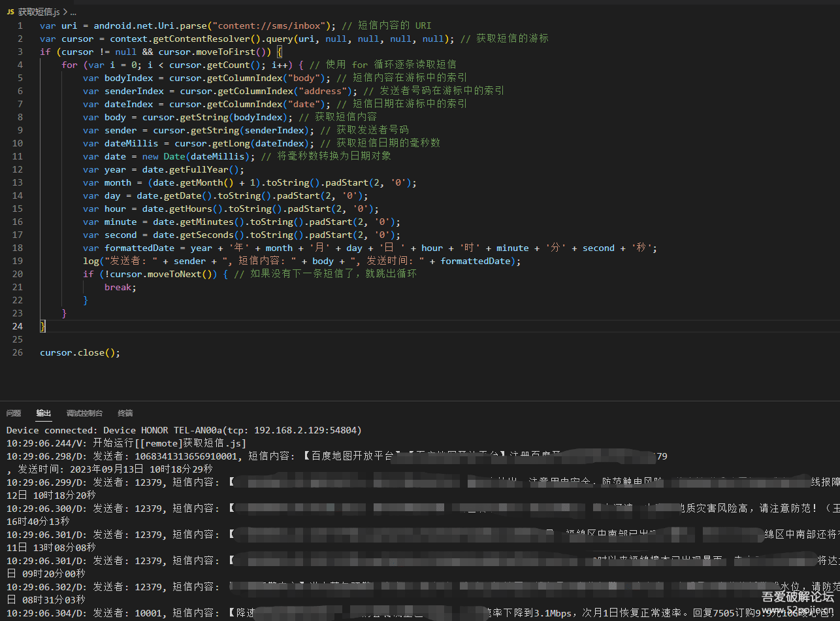The width and height of the screenshot is (840, 621).
Task: Click line number 20 in the gutter
Action: [x=18, y=274]
